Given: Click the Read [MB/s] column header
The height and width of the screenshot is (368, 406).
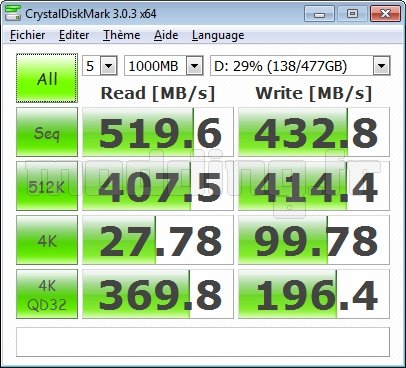Looking at the screenshot, I should coord(158,93).
